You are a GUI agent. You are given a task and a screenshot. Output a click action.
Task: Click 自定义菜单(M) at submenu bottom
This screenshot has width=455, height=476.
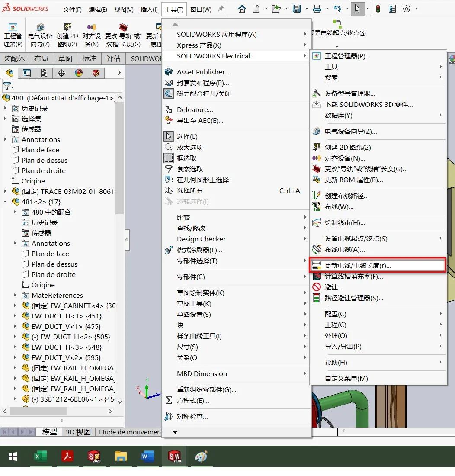(378, 379)
